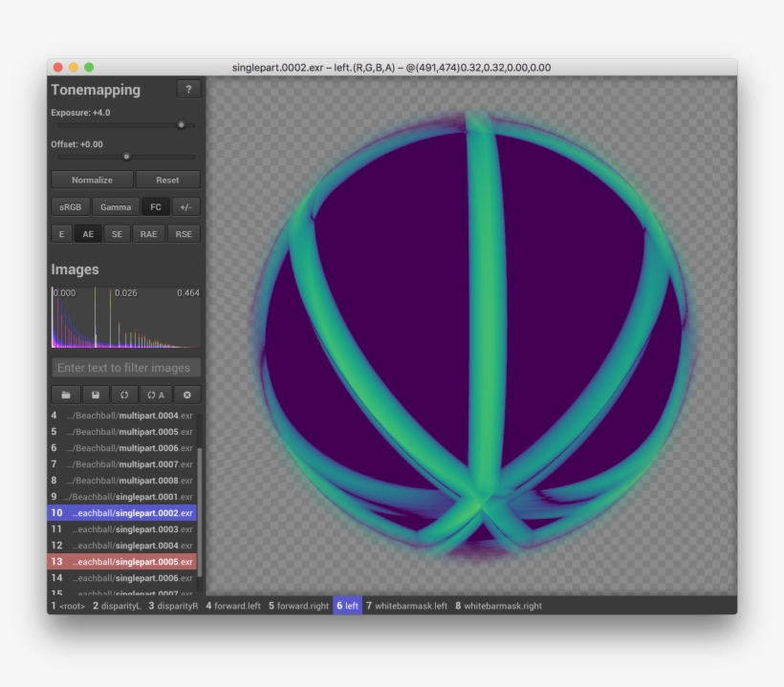Viewport: 784px width, 687px height.
Task: Click the open image folder icon
Action: (x=66, y=395)
